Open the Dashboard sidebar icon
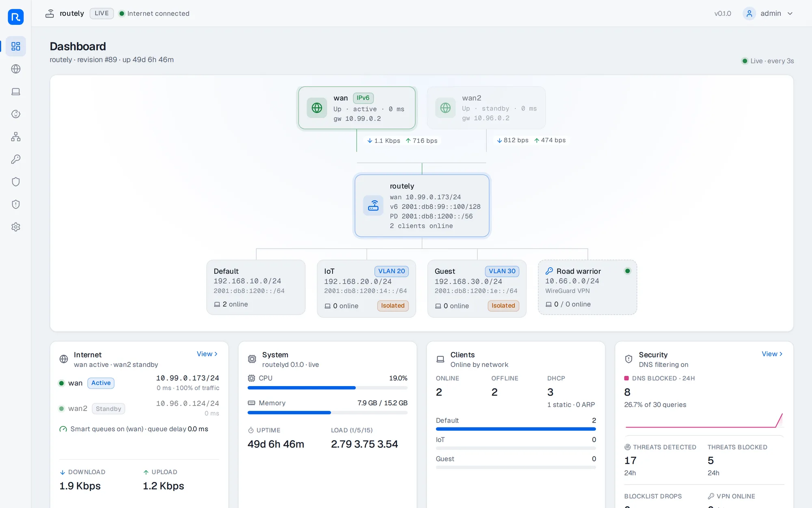The image size is (812, 508). (x=16, y=46)
